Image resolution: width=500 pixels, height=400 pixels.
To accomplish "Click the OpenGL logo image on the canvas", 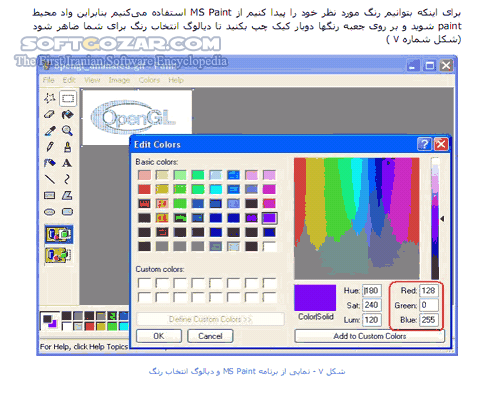I will (133, 118).
